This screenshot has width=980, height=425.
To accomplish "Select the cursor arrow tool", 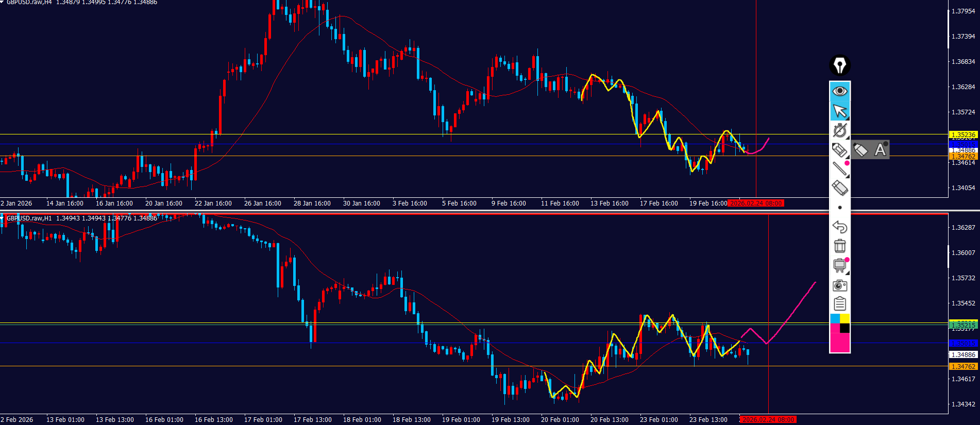I will [839, 111].
